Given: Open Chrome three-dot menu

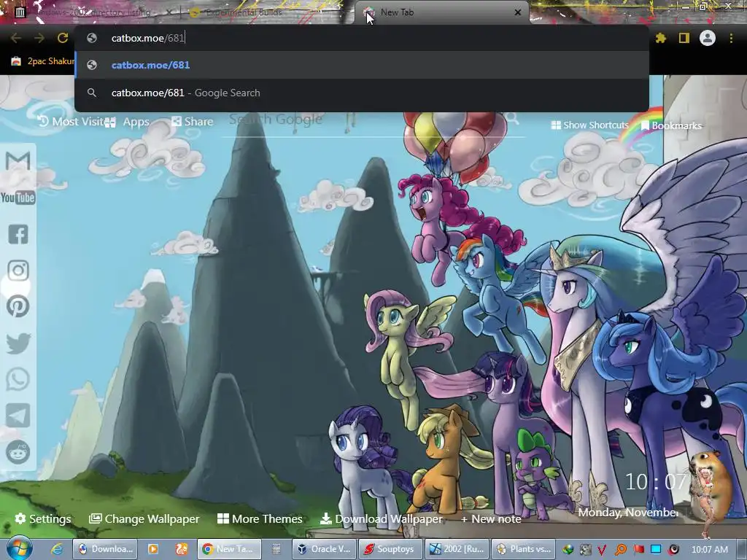Looking at the screenshot, I should point(731,38).
